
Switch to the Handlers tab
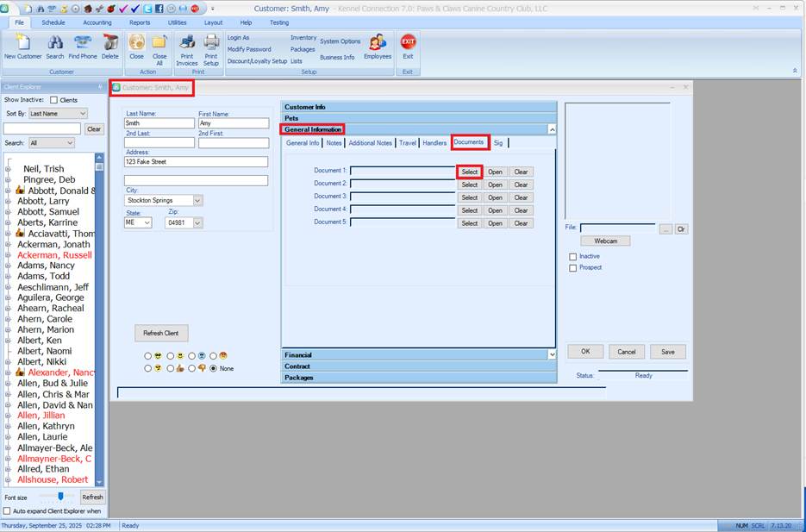pos(434,143)
